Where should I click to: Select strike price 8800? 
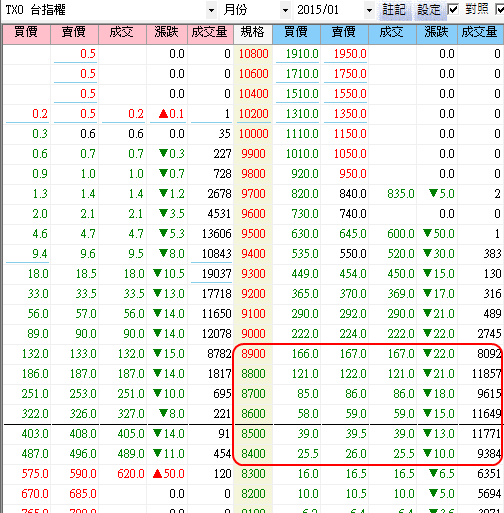pos(253,374)
